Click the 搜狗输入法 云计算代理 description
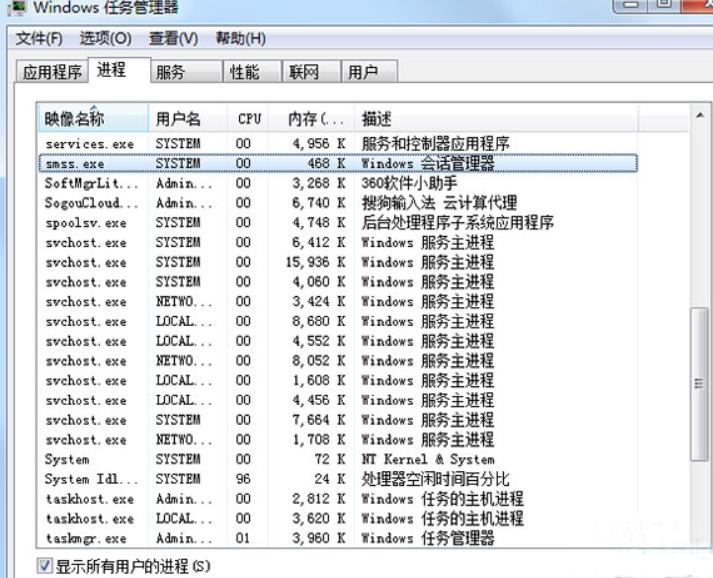 (439, 203)
